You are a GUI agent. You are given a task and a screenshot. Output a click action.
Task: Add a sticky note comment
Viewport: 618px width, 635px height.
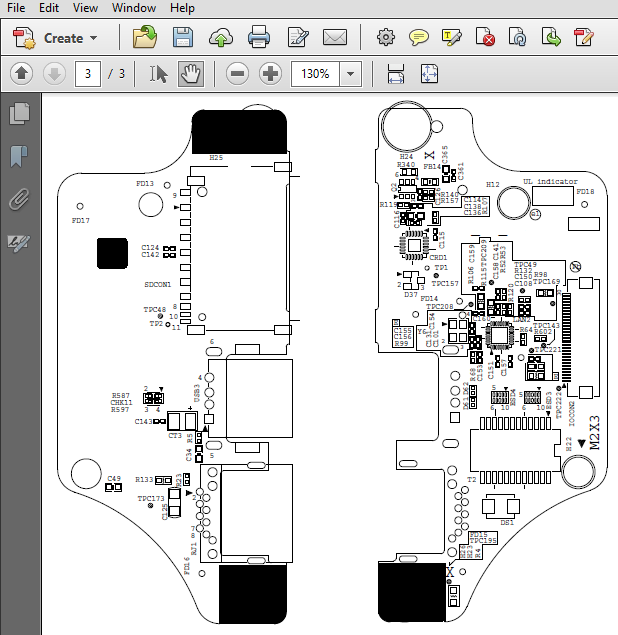(x=419, y=38)
